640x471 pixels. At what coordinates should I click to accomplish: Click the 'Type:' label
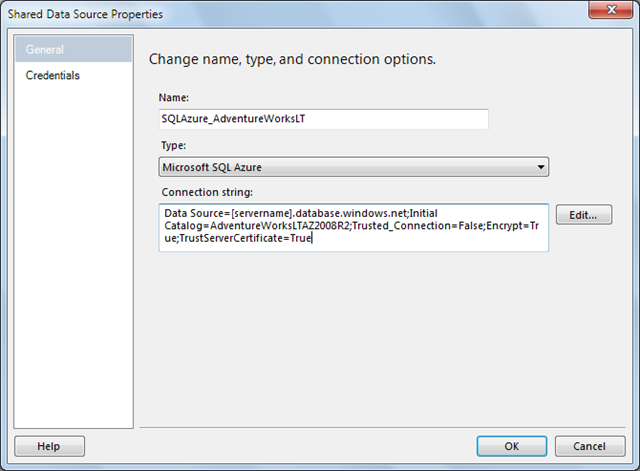coord(173,146)
